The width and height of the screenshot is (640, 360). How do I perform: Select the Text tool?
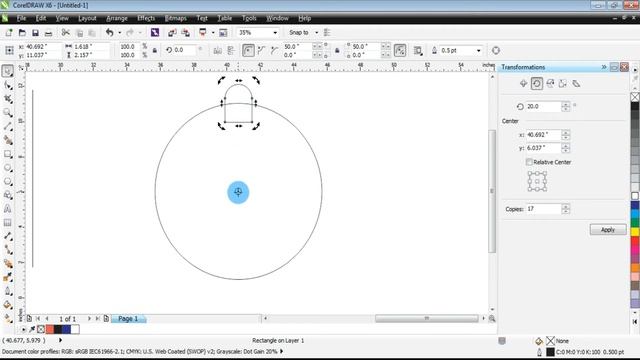click(8, 209)
